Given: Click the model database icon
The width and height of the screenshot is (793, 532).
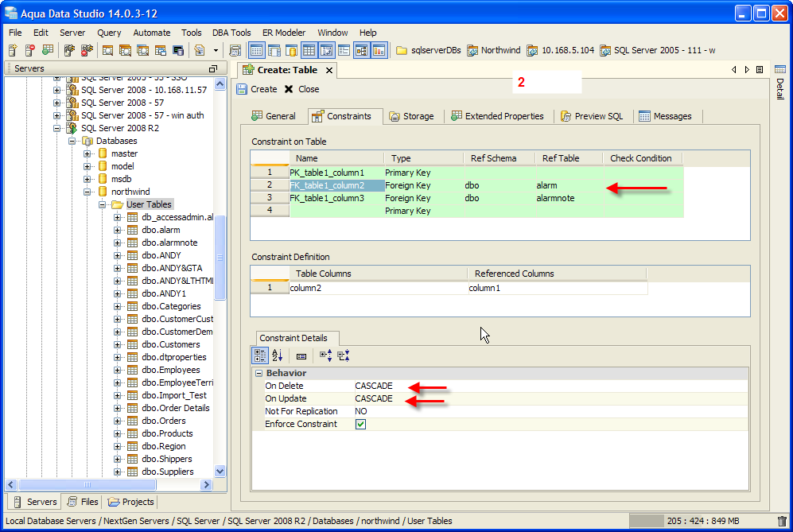Looking at the screenshot, I should (x=103, y=166).
